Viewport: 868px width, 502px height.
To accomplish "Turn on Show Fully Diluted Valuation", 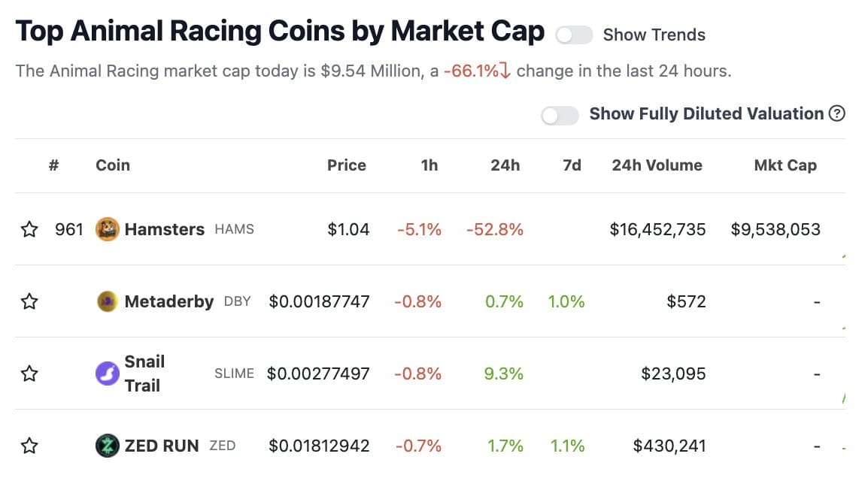I will 560,114.
